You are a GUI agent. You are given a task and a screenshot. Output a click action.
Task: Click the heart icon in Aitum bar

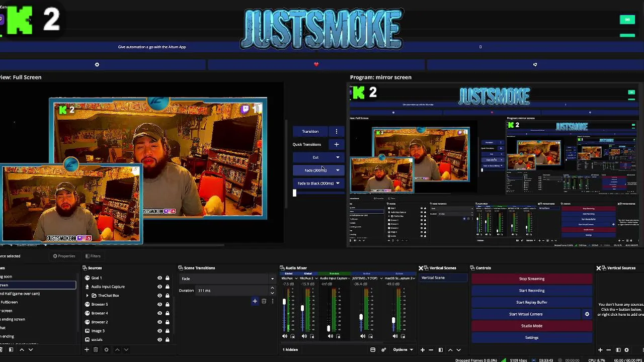click(316, 64)
